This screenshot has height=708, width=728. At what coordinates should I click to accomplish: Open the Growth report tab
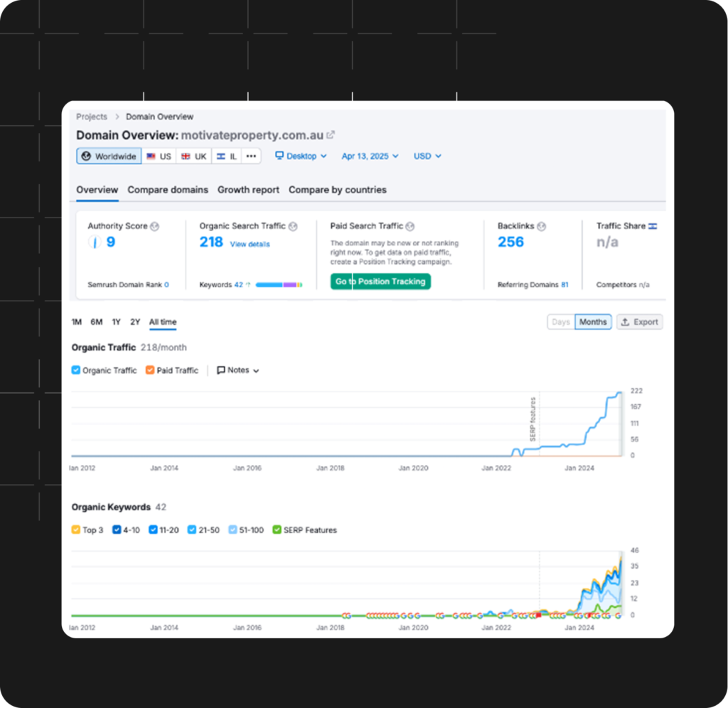[x=248, y=190]
